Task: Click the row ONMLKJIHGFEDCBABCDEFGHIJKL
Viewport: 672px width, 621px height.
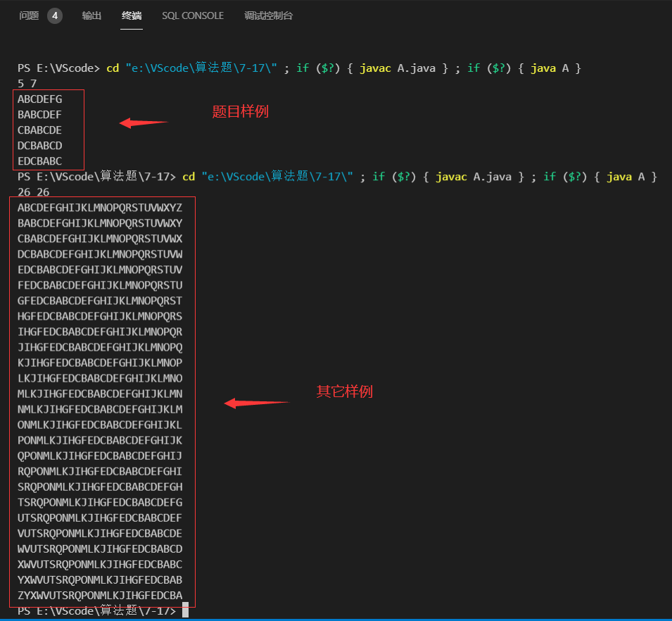Action: pos(100,425)
